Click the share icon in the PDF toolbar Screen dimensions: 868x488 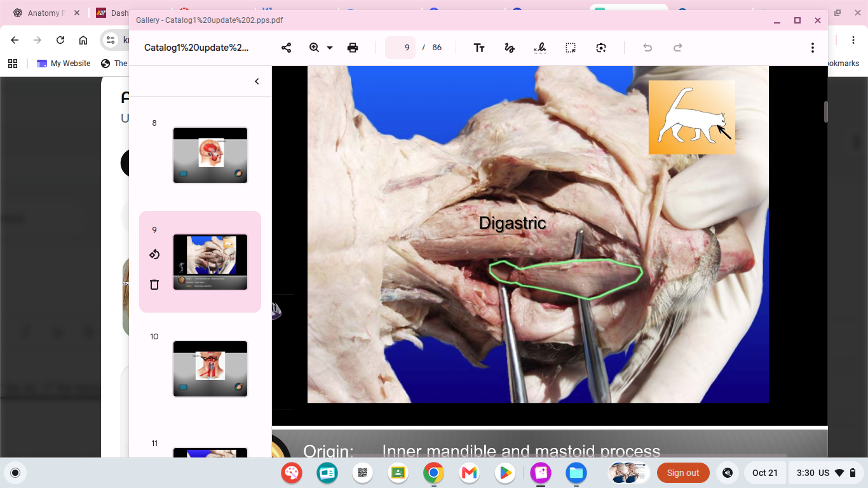pos(286,48)
